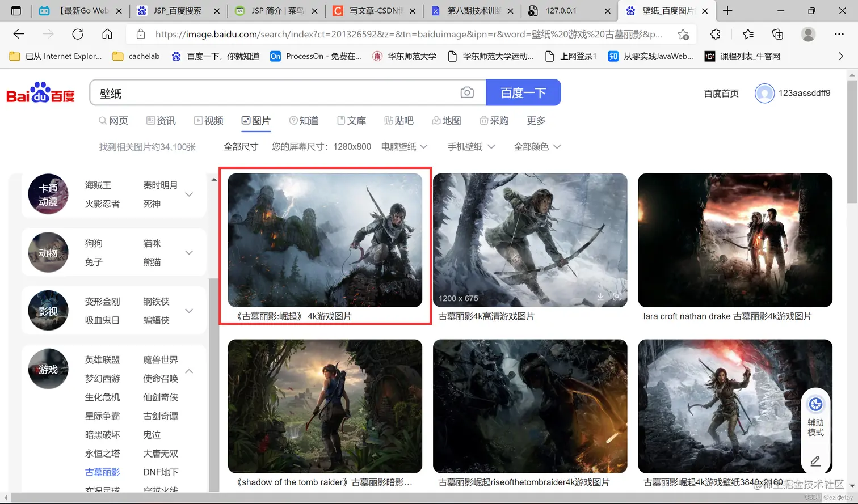This screenshot has width=858, height=504.
Task: Open the collections icon
Action: click(778, 34)
